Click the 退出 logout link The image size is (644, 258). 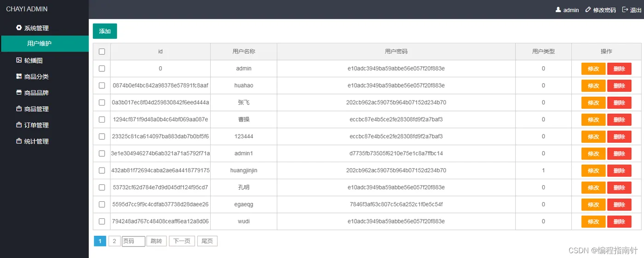[636, 10]
